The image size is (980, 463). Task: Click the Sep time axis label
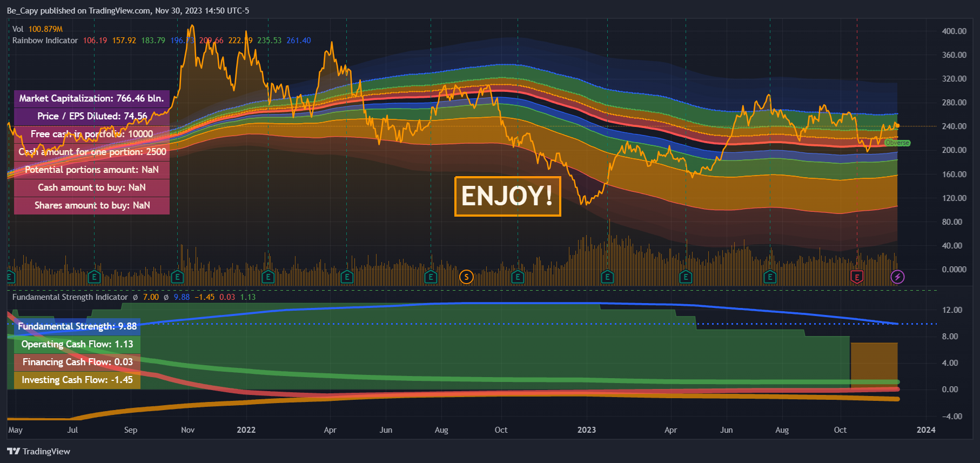(131, 430)
